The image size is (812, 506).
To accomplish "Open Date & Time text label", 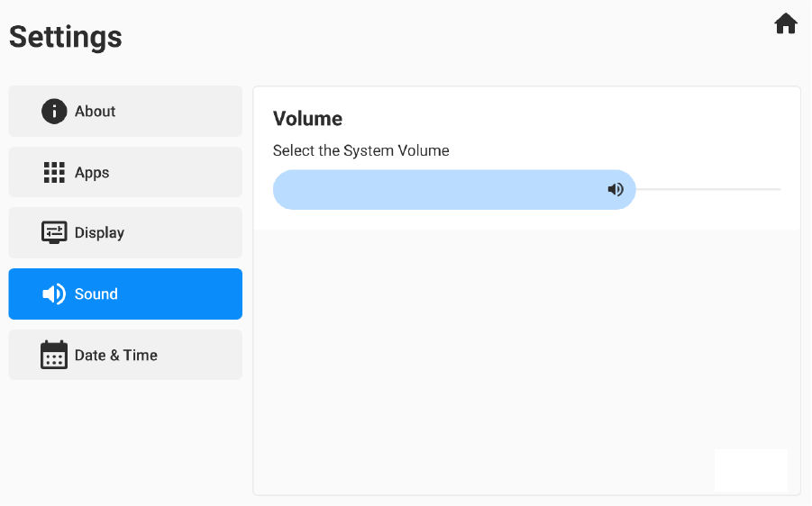I will 116,355.
